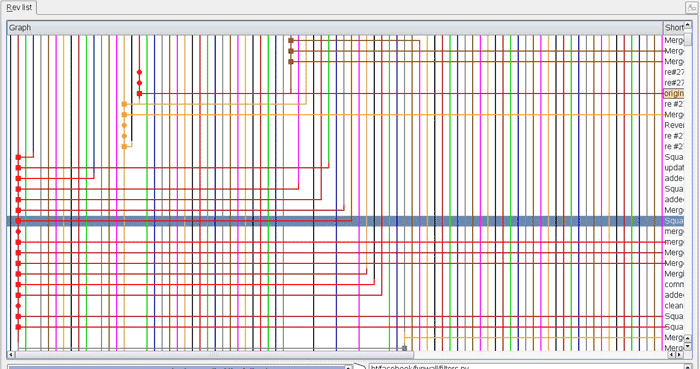The width and height of the screenshot is (700, 369).
Task: Click the vertical scrollbar thumb
Action: [688, 38]
